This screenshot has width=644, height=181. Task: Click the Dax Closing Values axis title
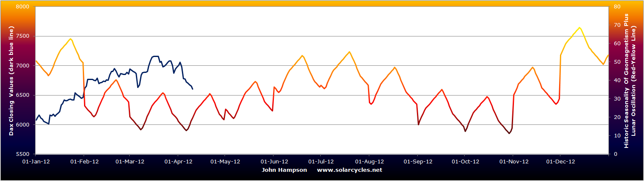tap(12, 80)
